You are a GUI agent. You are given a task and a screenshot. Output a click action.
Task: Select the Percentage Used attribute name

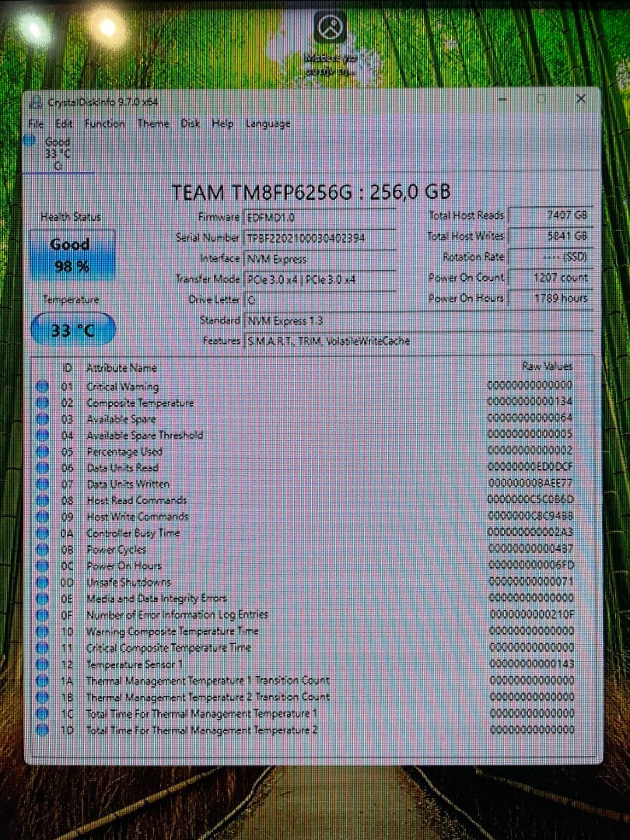(x=124, y=452)
